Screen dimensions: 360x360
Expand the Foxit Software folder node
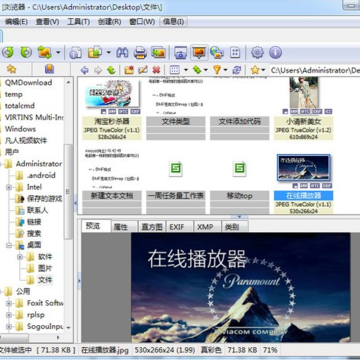9,303
